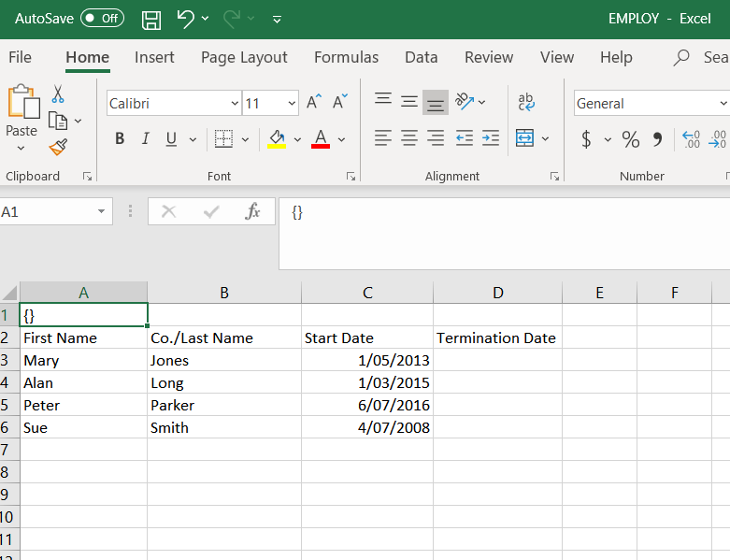This screenshot has height=560, width=730.
Task: Open the Name Box dropdown arrow
Action: coord(101,212)
